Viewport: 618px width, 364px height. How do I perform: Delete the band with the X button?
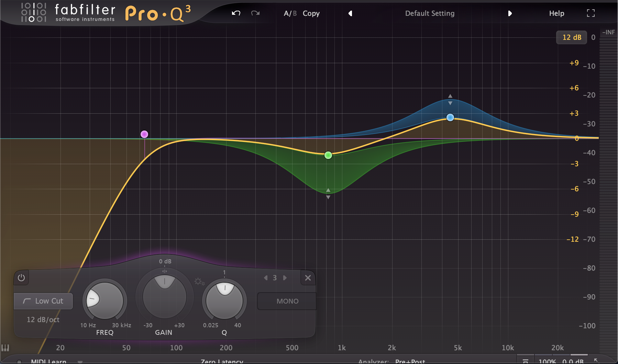[x=308, y=278]
